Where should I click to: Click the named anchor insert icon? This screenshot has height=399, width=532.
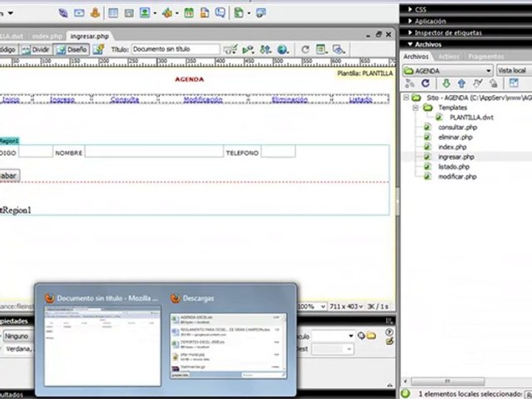(95, 13)
